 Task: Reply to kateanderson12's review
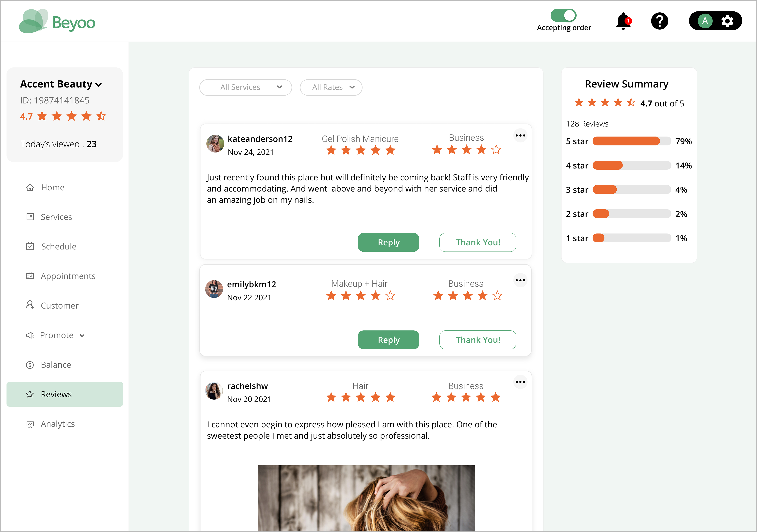[388, 242]
